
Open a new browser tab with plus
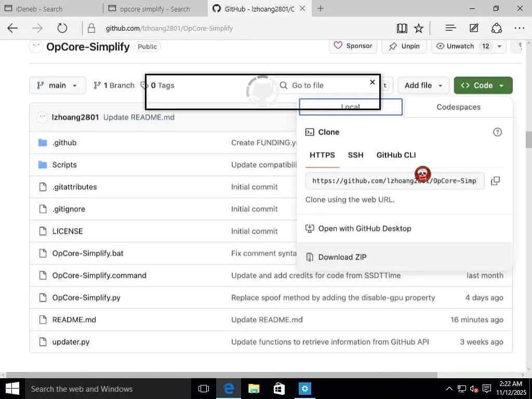coord(320,8)
